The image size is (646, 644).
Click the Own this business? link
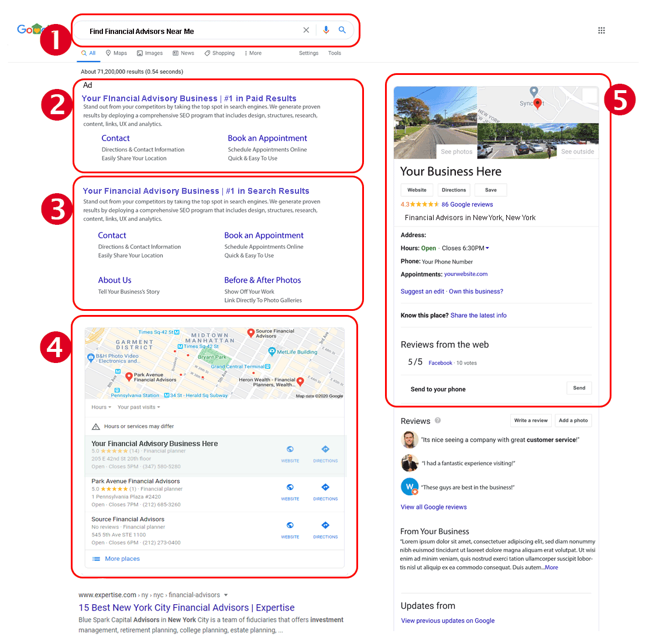[x=476, y=292]
